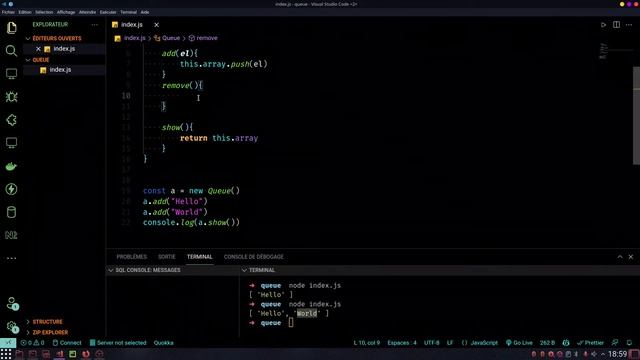Screen dimensions: 640x360
Task: Open the file size 262 B indicator
Action: click(547, 343)
